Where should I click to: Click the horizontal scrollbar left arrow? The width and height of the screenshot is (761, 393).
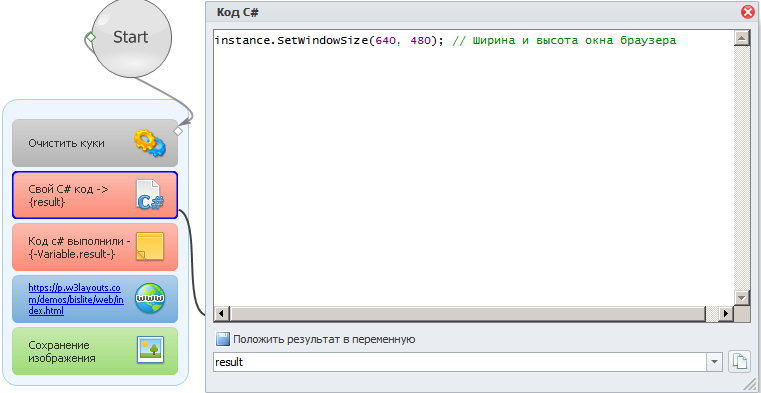tap(221, 313)
